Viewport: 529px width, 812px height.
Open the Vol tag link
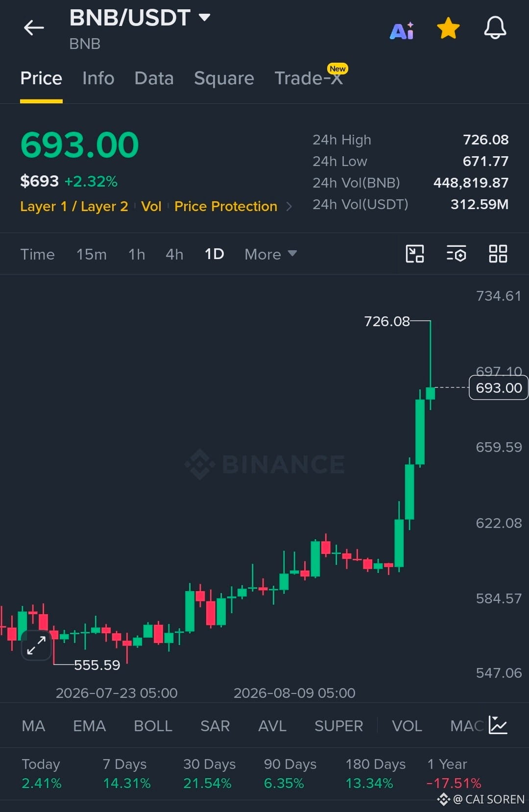click(x=151, y=206)
